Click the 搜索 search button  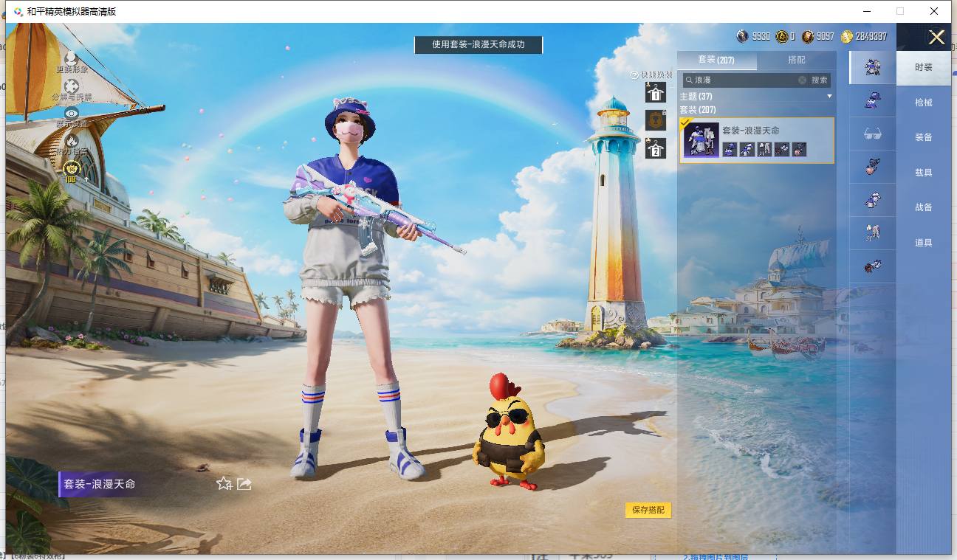coord(820,80)
